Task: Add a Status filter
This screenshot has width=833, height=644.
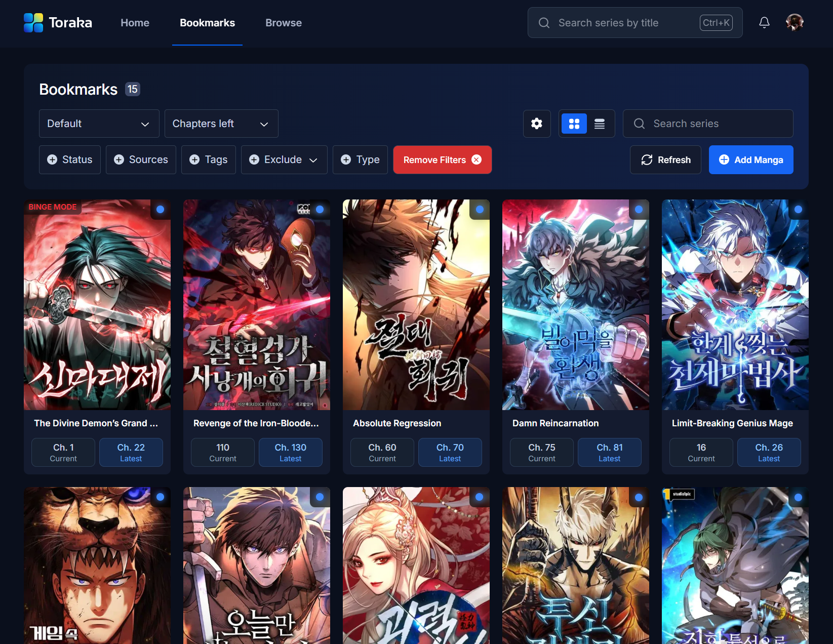Action: tap(70, 160)
